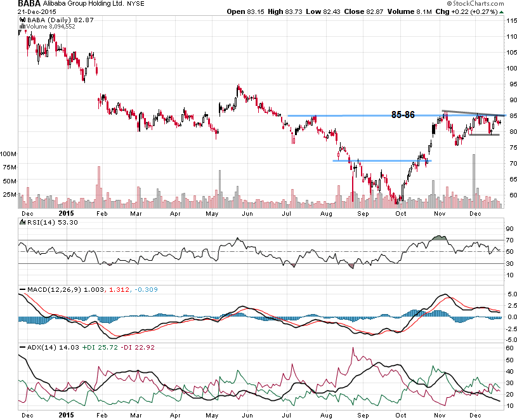
Task: Click the 60 price axis label
Action: (513, 195)
